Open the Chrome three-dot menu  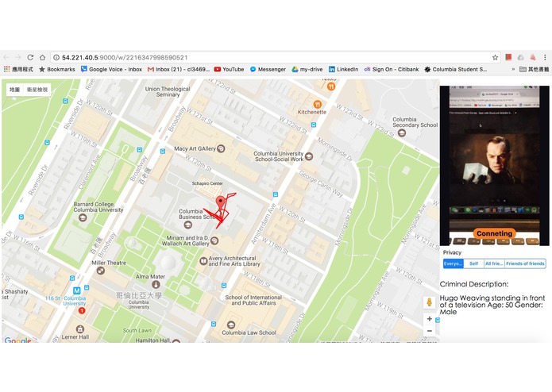click(545, 57)
